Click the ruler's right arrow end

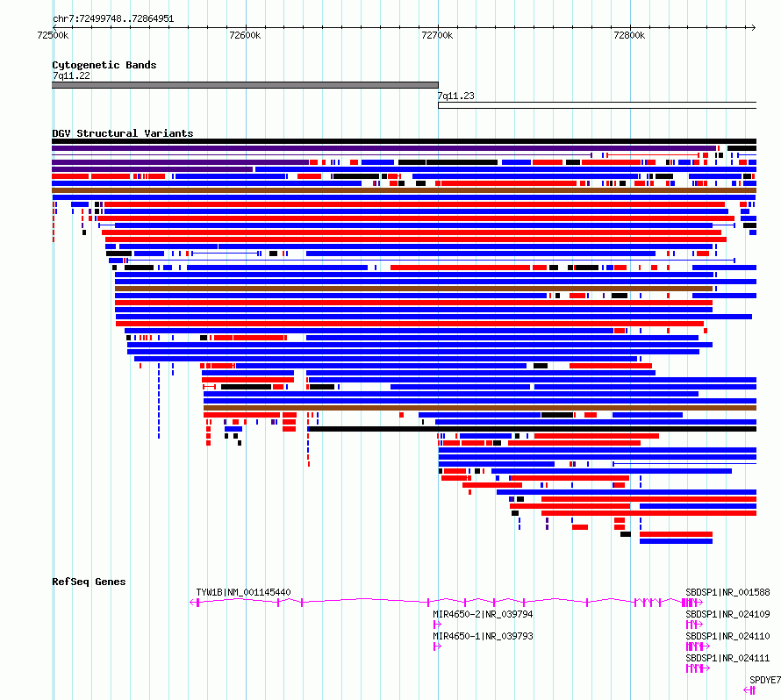pyautogui.click(x=754, y=27)
